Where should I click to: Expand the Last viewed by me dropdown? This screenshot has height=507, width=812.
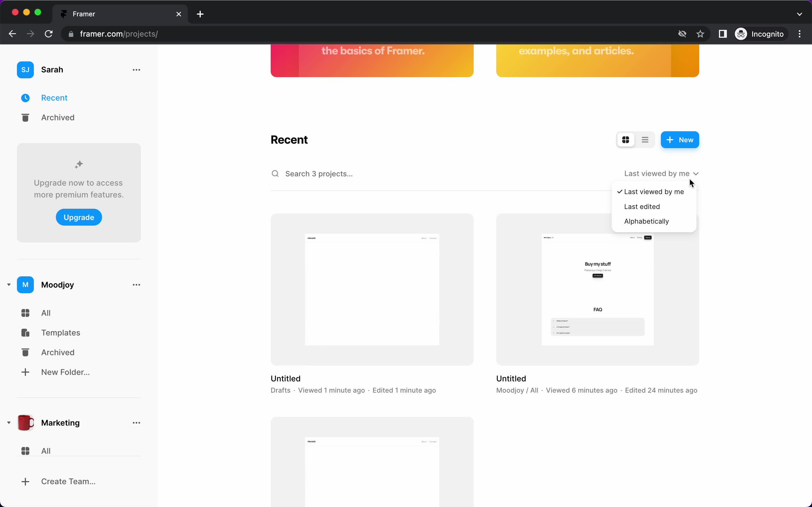click(x=661, y=174)
